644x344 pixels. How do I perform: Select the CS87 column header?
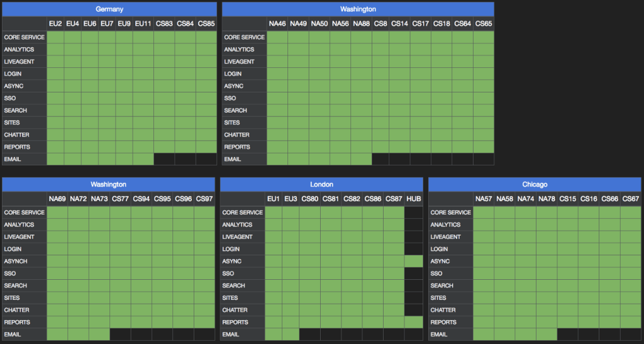394,199
